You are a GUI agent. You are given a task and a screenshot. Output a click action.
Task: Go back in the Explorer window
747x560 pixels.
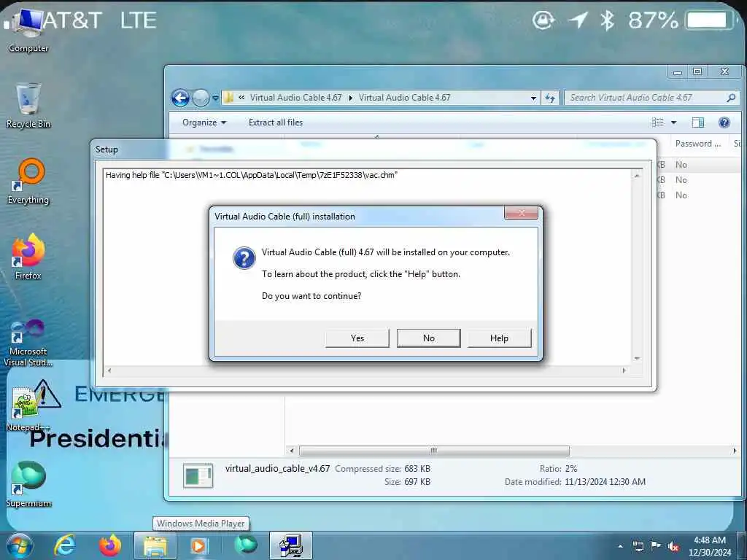pyautogui.click(x=181, y=98)
